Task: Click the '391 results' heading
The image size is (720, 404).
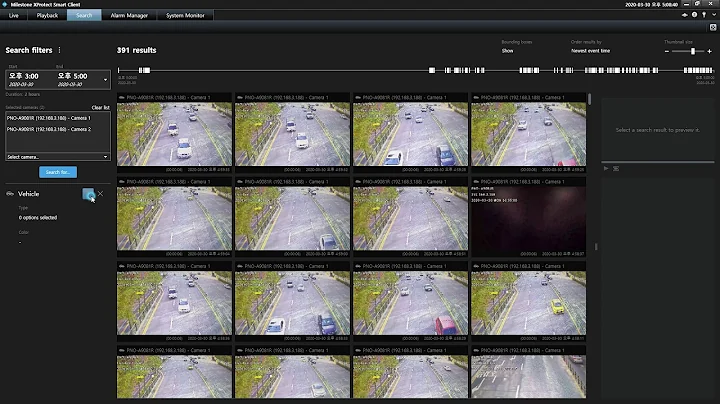Action: pyautogui.click(x=136, y=50)
